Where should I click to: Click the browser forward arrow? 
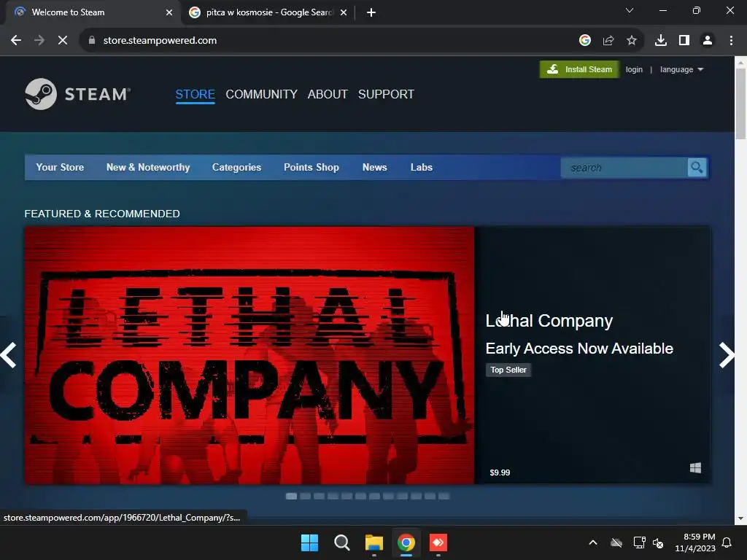[x=39, y=41]
